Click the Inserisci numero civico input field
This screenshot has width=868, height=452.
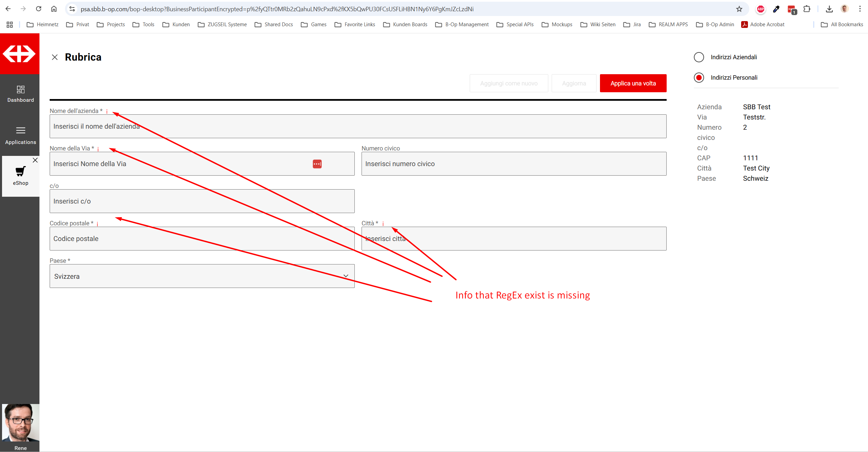(x=514, y=164)
